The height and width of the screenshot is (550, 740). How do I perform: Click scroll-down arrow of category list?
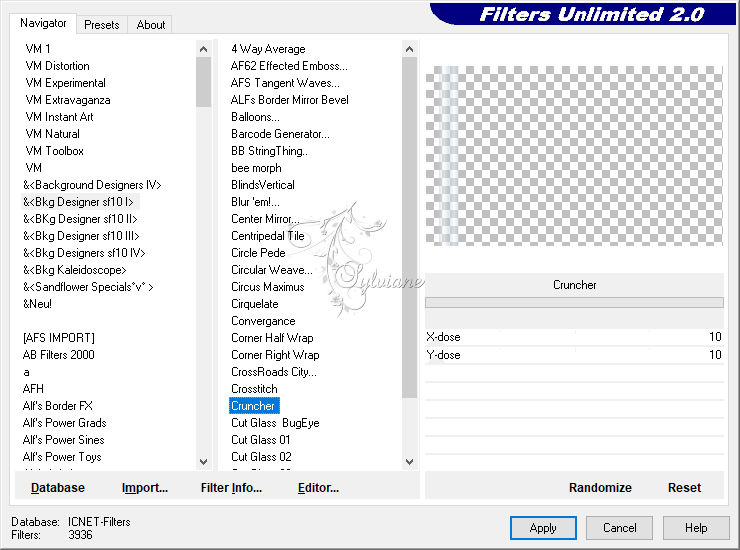click(x=203, y=462)
